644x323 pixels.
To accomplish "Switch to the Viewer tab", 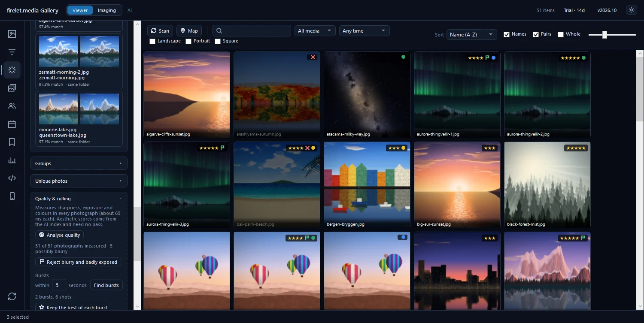I will [x=80, y=10].
